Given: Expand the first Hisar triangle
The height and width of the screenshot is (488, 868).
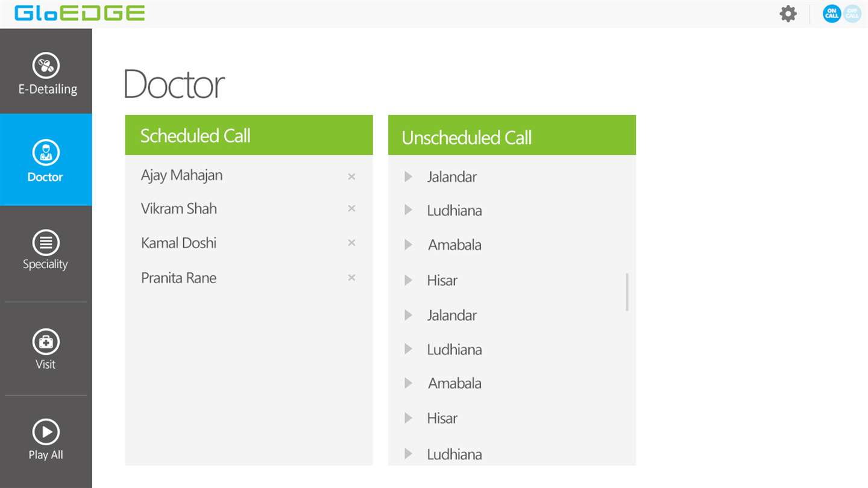Looking at the screenshot, I should click(x=408, y=280).
